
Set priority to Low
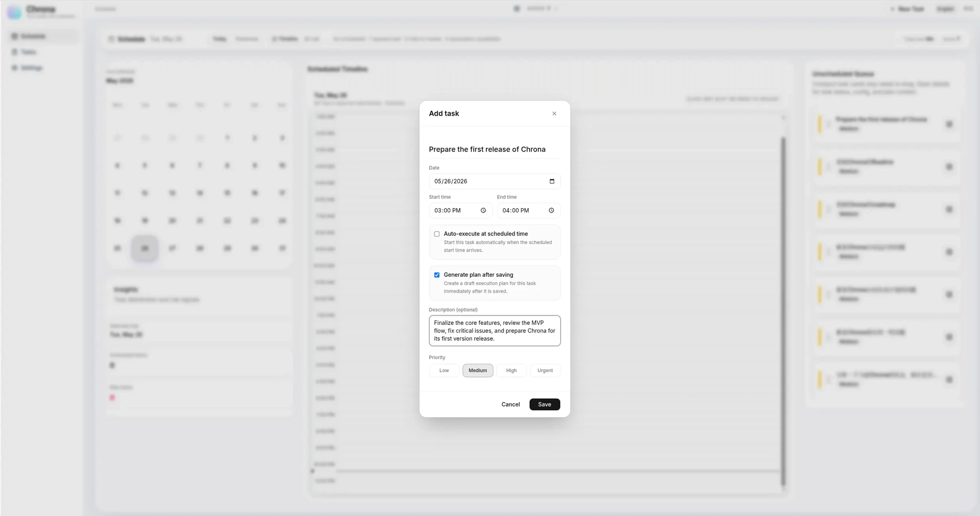click(444, 371)
